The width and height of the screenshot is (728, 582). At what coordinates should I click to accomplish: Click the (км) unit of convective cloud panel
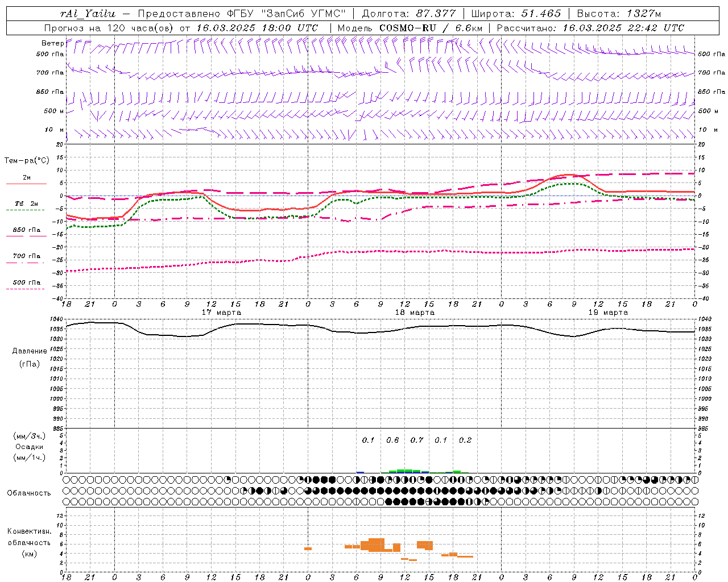[x=30, y=553]
